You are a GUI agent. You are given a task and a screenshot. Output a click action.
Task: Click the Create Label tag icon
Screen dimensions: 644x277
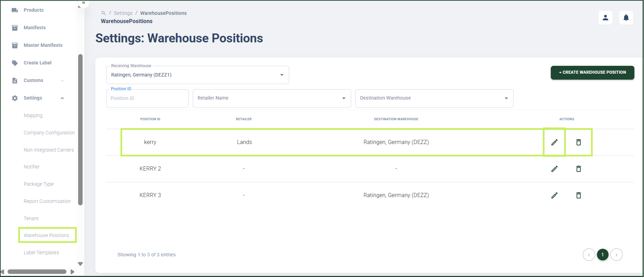click(15, 63)
